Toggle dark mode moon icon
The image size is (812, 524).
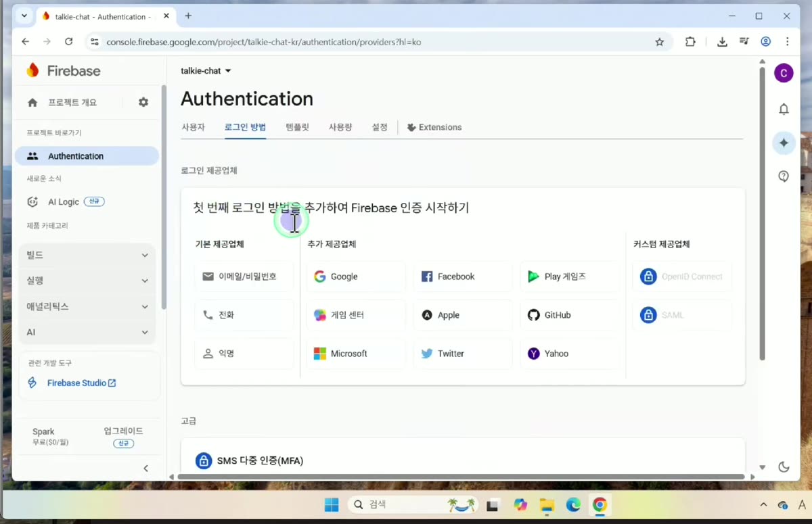tap(784, 467)
